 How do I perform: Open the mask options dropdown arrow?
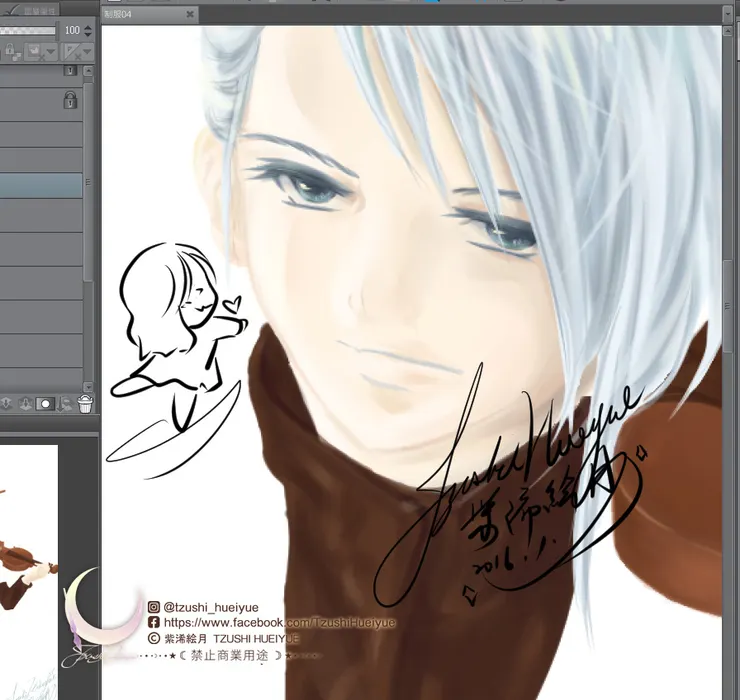click(x=51, y=51)
